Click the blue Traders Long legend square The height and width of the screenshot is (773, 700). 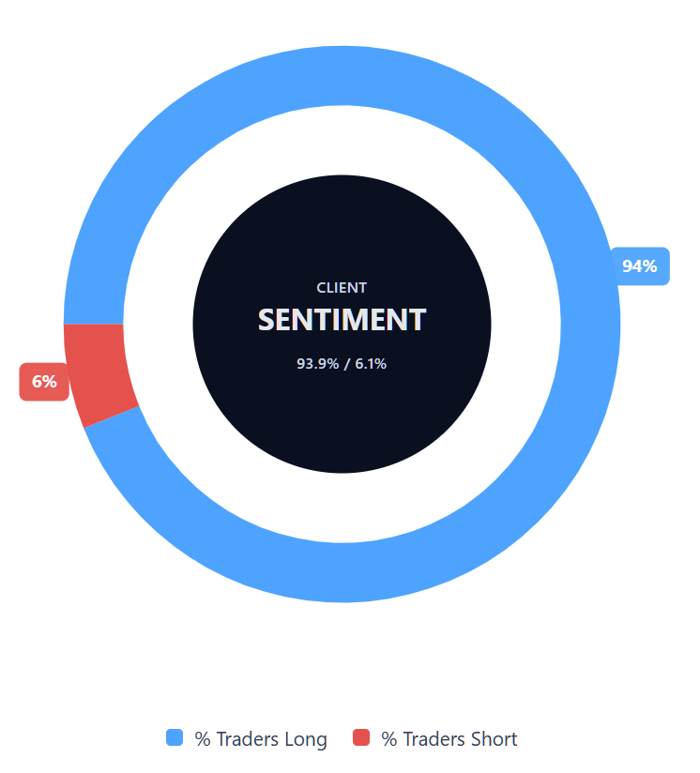(x=175, y=738)
